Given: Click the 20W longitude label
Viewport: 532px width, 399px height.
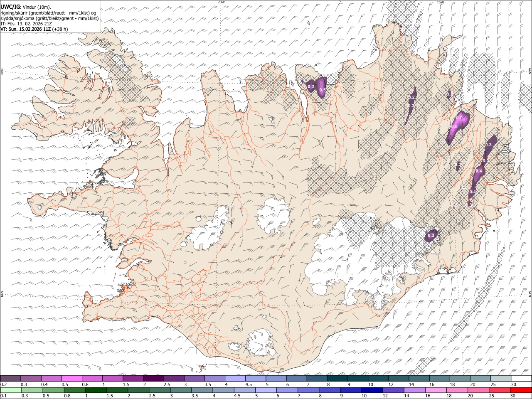Looking at the screenshot, I should pos(221,2).
